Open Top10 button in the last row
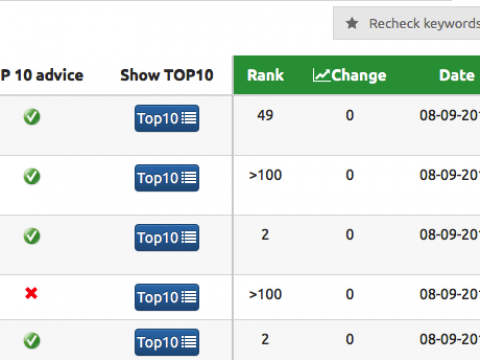Screen dimensions: 480x360 coord(167,342)
